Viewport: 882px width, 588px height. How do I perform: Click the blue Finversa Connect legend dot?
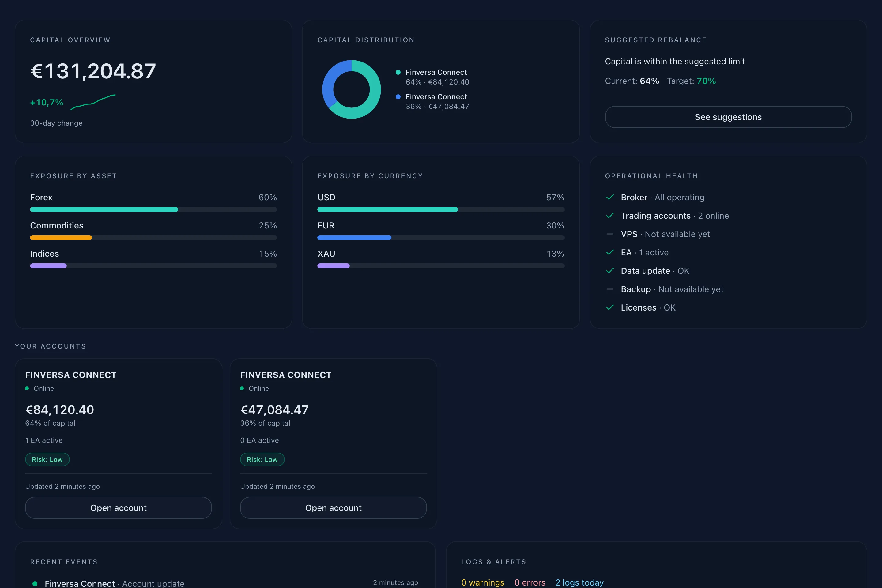click(398, 97)
